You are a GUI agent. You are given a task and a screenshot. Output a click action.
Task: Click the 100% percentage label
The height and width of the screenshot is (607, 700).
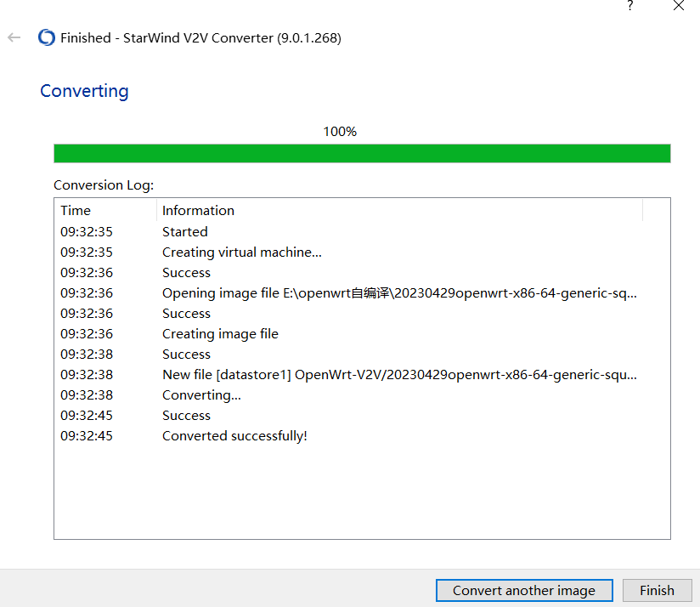340,132
